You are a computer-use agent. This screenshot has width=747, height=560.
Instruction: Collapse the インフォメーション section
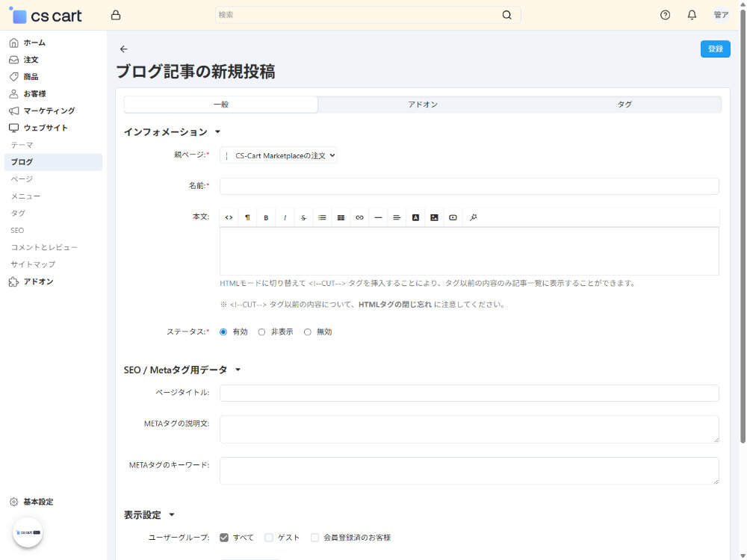tap(217, 132)
